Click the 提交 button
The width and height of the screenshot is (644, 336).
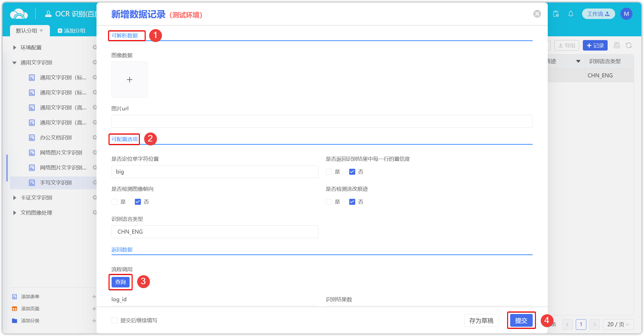coord(521,320)
